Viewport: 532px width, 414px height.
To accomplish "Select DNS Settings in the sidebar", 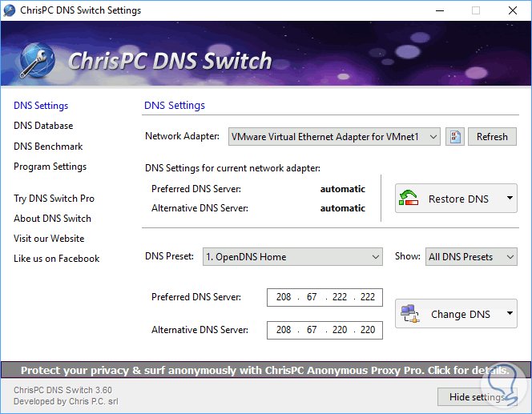I will click(41, 106).
